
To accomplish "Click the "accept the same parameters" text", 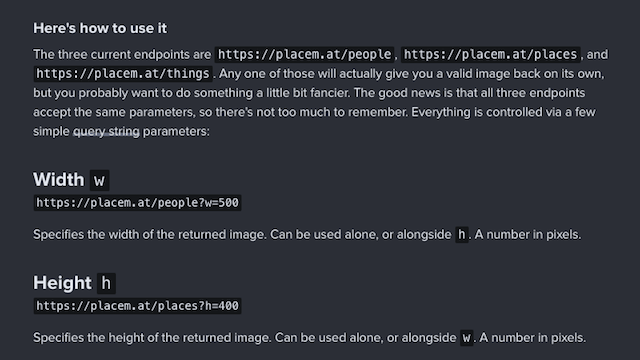I will (x=114, y=112).
